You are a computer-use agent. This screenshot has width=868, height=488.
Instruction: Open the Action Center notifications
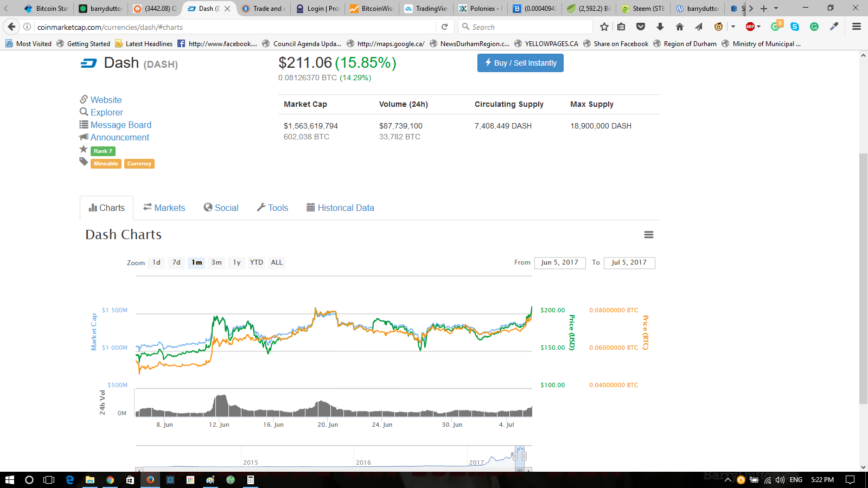click(x=850, y=480)
